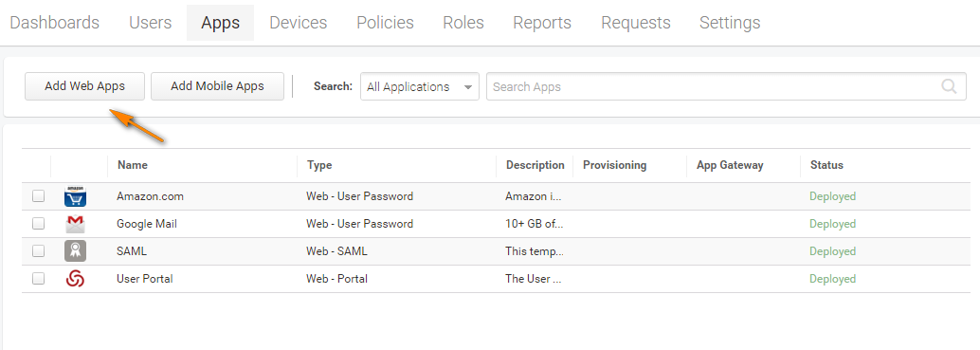Image resolution: width=980 pixels, height=350 pixels.
Task: Select the Google Mail row checkbox
Action: [38, 224]
